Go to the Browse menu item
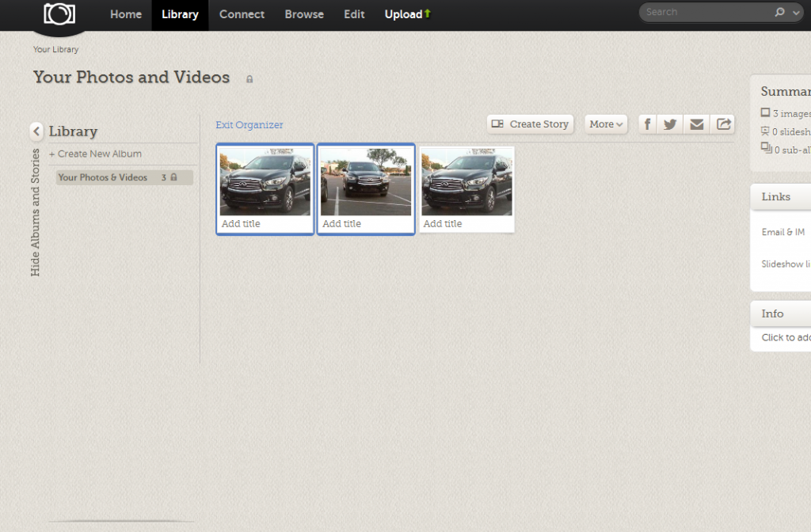This screenshot has width=811, height=532. coord(304,14)
